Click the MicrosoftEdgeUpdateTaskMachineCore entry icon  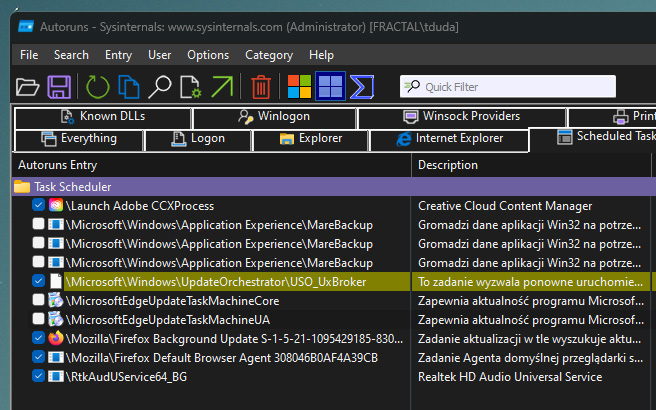pyautogui.click(x=56, y=300)
